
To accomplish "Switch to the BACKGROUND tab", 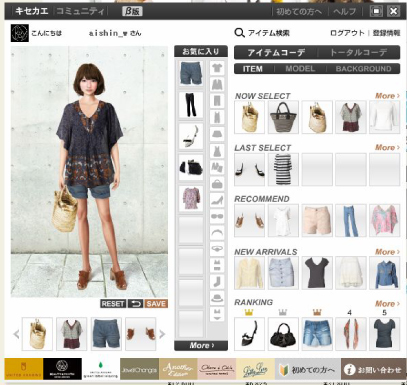I will pyautogui.click(x=363, y=69).
